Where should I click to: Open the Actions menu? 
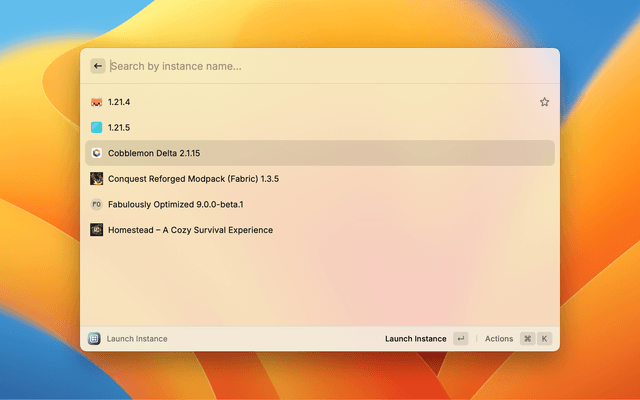tap(498, 339)
